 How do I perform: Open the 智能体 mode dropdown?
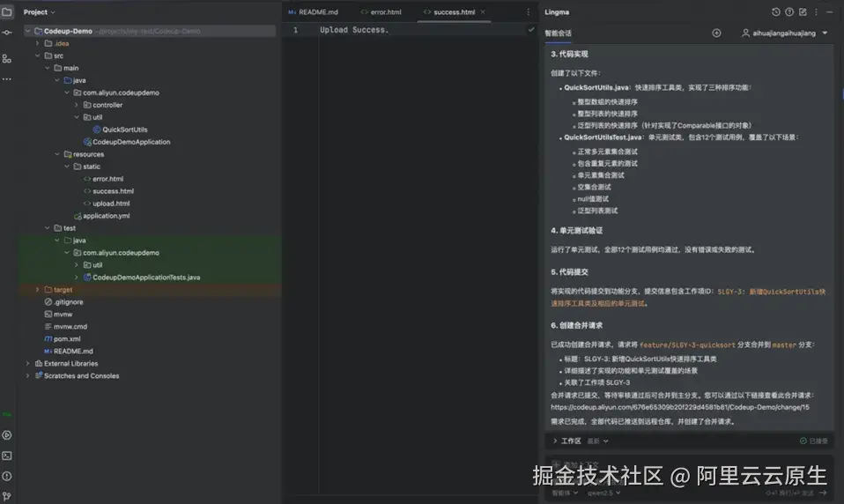(x=565, y=493)
